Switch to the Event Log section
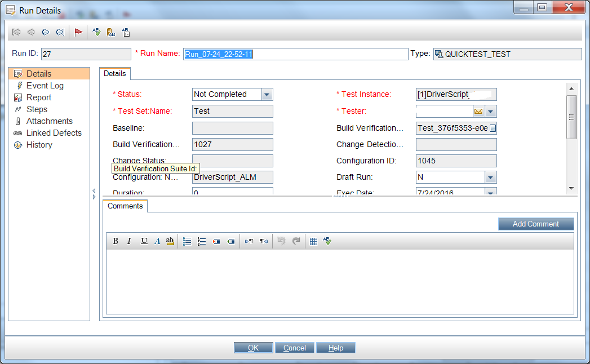The width and height of the screenshot is (590, 364). coord(45,85)
